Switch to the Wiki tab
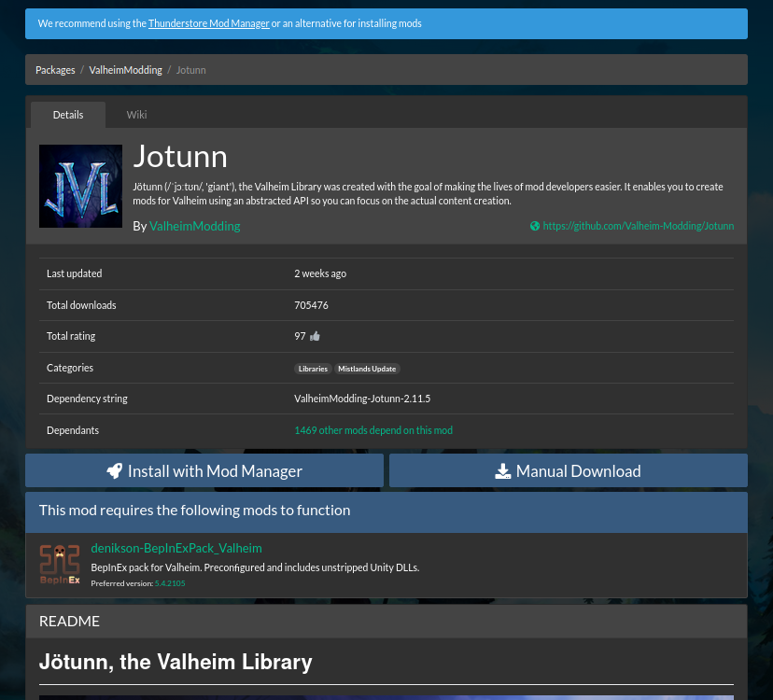The width and height of the screenshot is (773, 700). click(x=136, y=115)
